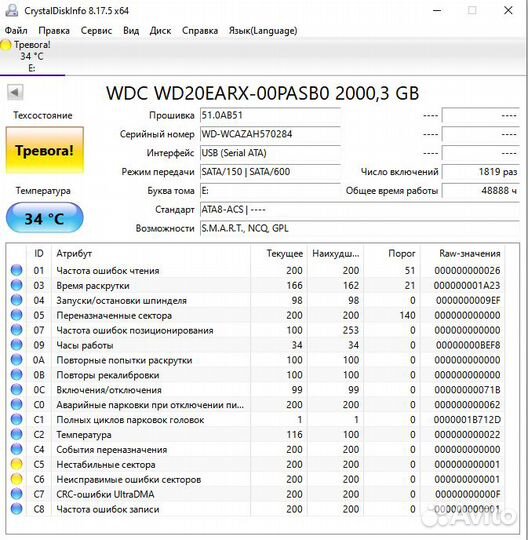
Task: Click status icon for События переназначения
Action: [x=17, y=449]
